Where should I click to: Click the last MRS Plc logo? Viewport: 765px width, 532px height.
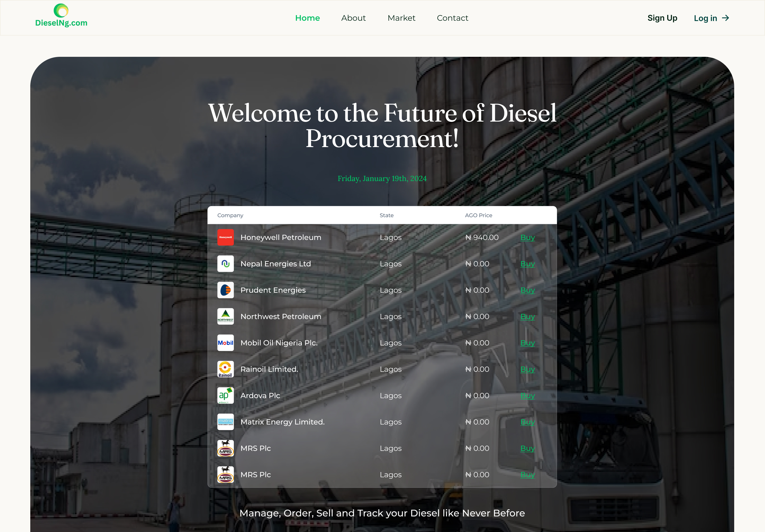pyautogui.click(x=226, y=475)
